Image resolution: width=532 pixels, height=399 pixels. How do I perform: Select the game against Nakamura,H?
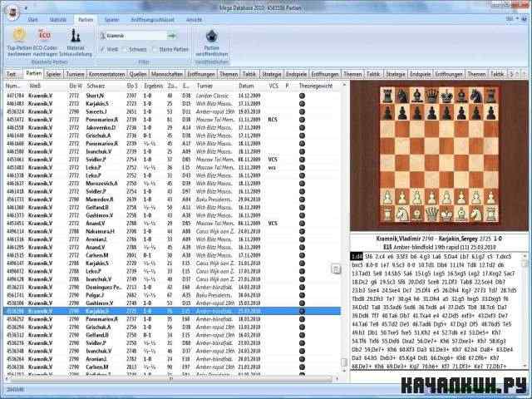(172, 231)
